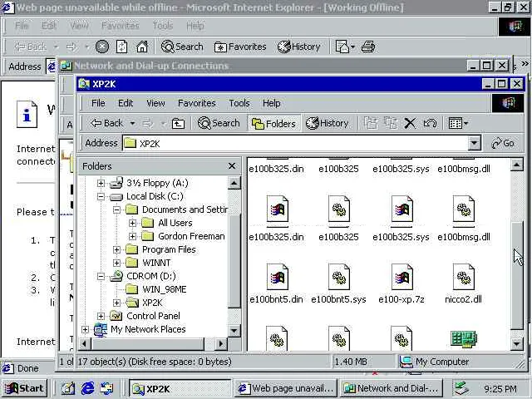Click the Move To toolbar icon
Screen dimensions: 532x399
pos(371,123)
